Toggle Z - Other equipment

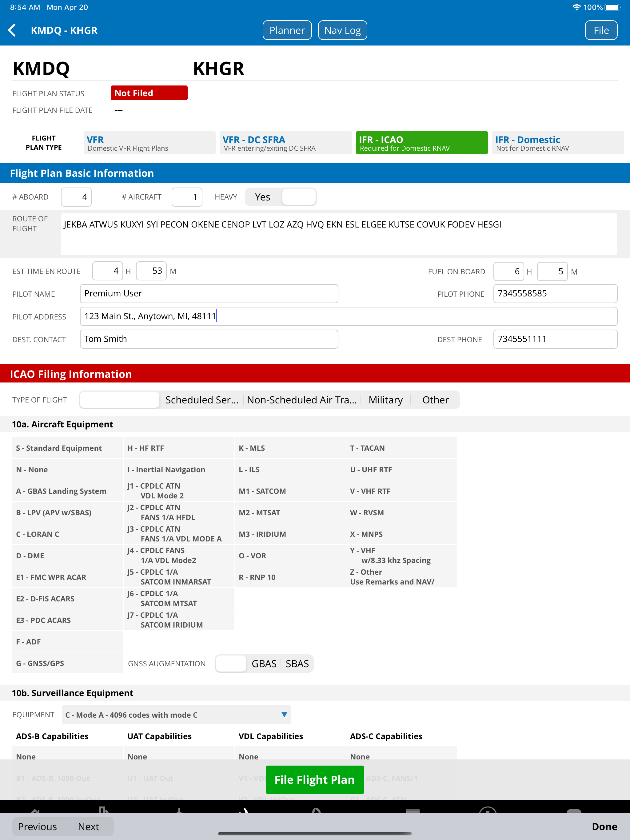(401, 577)
